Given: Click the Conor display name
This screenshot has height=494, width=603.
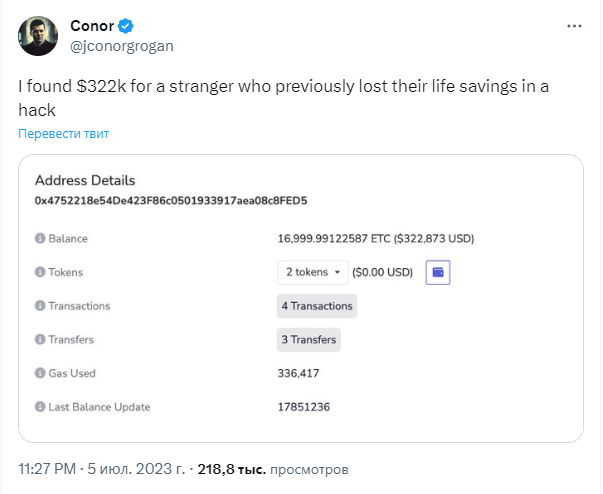Looking at the screenshot, I should [x=92, y=26].
